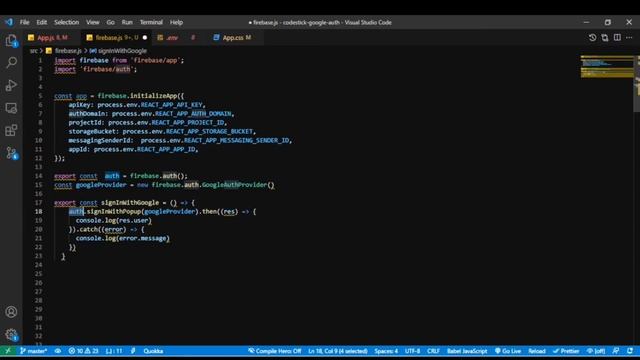Toggle Compile Hero Off setting

tap(275, 351)
